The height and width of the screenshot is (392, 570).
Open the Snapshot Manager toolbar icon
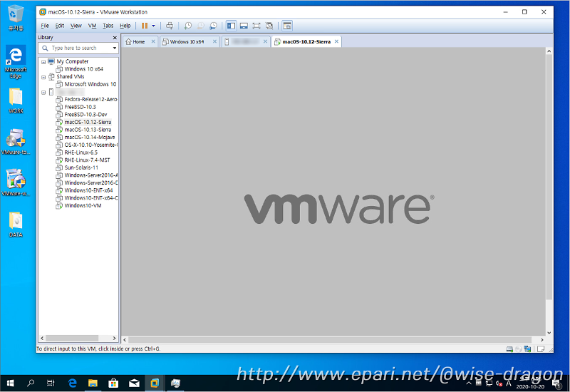[x=213, y=26]
